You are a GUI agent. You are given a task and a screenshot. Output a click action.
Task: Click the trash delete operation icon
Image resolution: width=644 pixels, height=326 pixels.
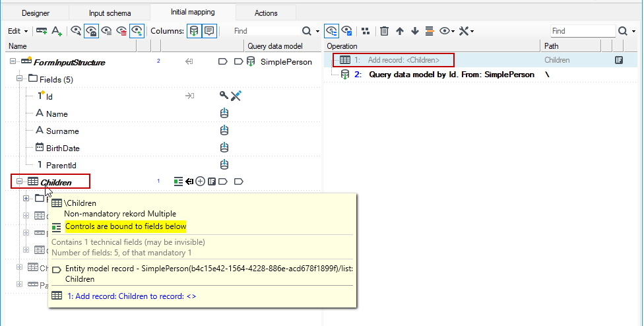384,31
